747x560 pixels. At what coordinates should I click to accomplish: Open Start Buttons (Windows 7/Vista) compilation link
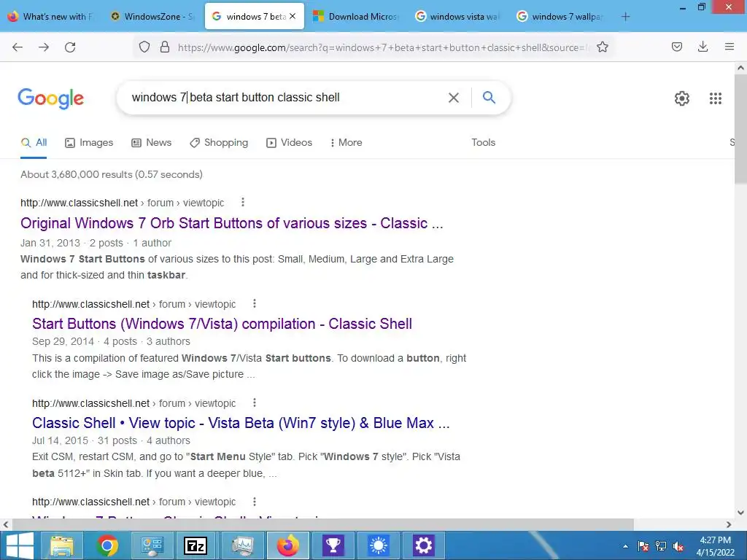pos(222,324)
